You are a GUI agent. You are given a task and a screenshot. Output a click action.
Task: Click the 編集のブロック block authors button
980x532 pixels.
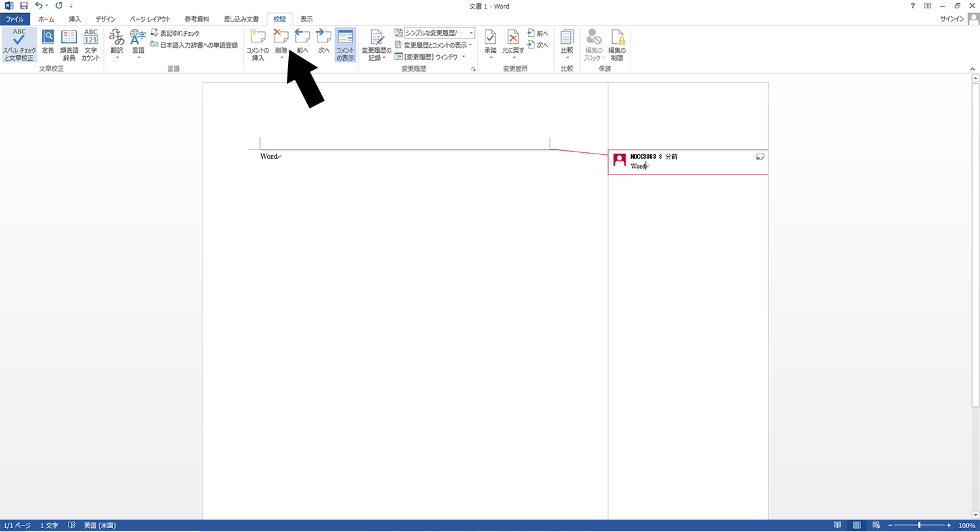(x=594, y=45)
